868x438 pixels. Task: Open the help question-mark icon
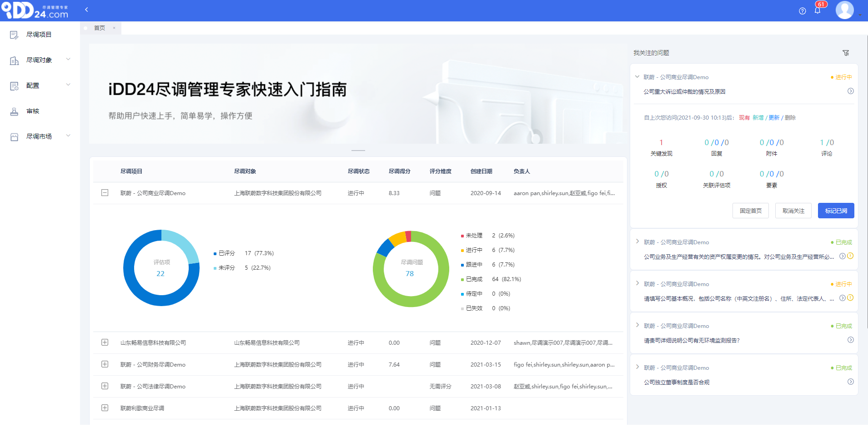803,11
